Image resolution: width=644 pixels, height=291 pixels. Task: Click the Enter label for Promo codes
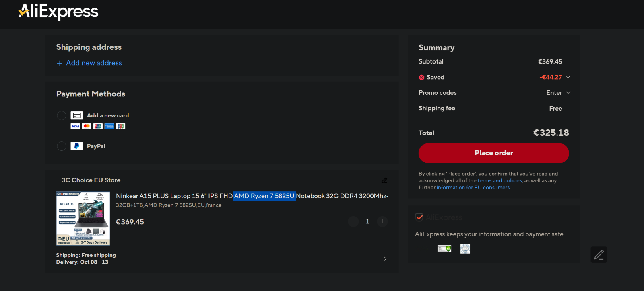554,93
